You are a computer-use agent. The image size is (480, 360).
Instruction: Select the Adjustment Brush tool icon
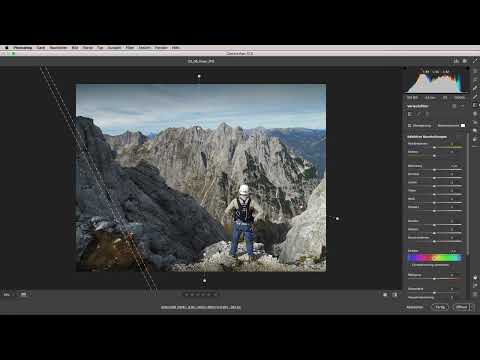pyautogui.click(x=475, y=97)
